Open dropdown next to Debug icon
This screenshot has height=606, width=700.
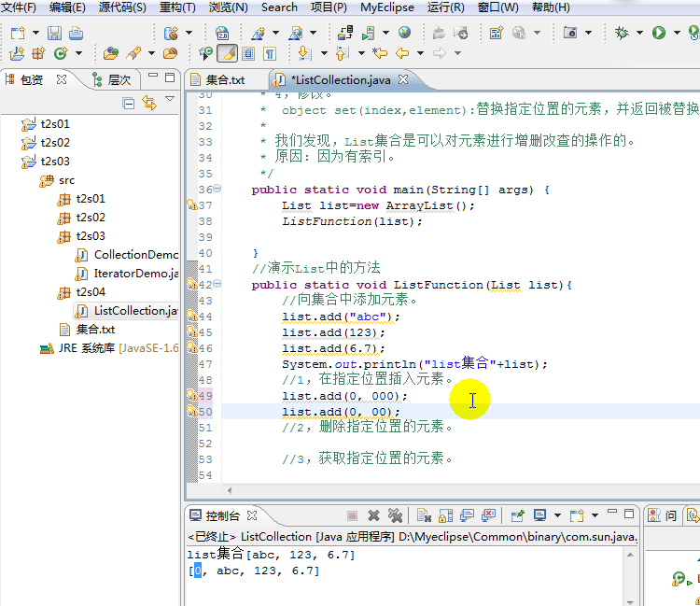(639, 33)
